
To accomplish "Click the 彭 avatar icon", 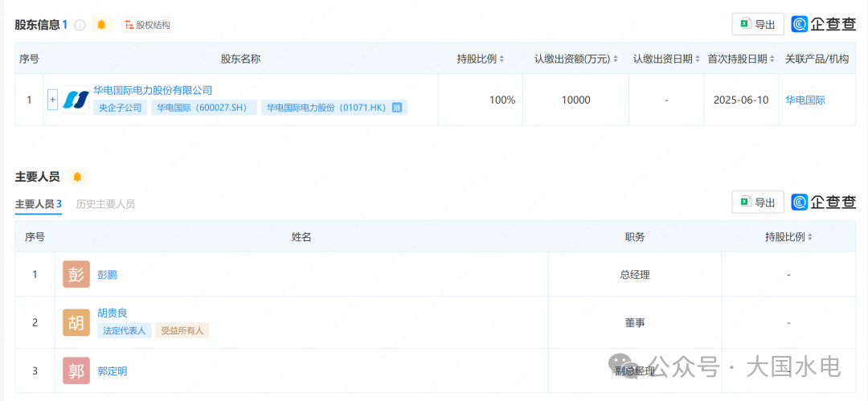I will tap(76, 274).
